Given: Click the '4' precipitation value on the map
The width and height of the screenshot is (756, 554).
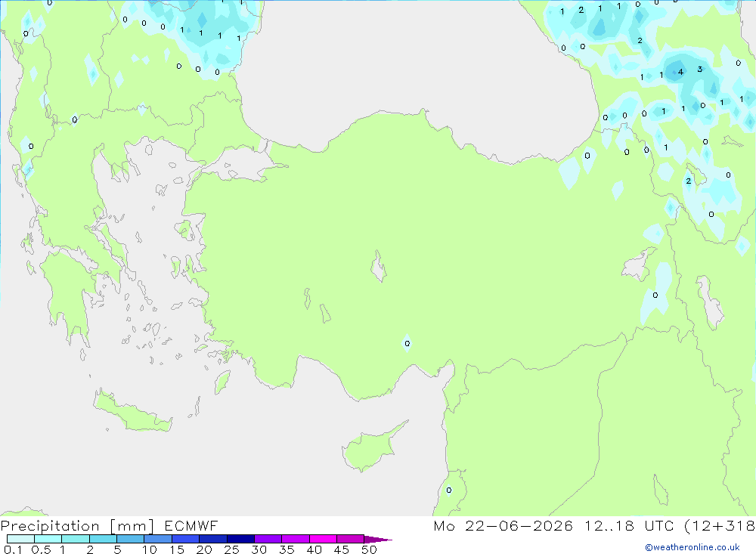Looking at the screenshot, I should click(680, 72).
